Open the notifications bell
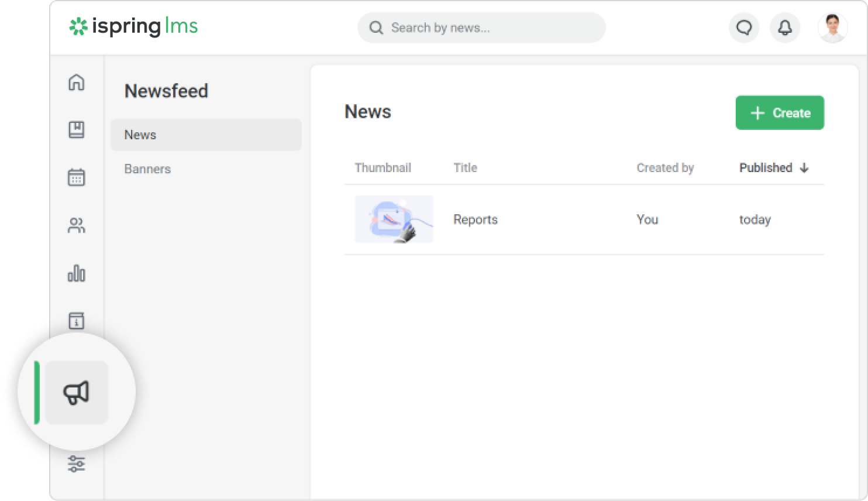The width and height of the screenshot is (868, 501). point(785,28)
